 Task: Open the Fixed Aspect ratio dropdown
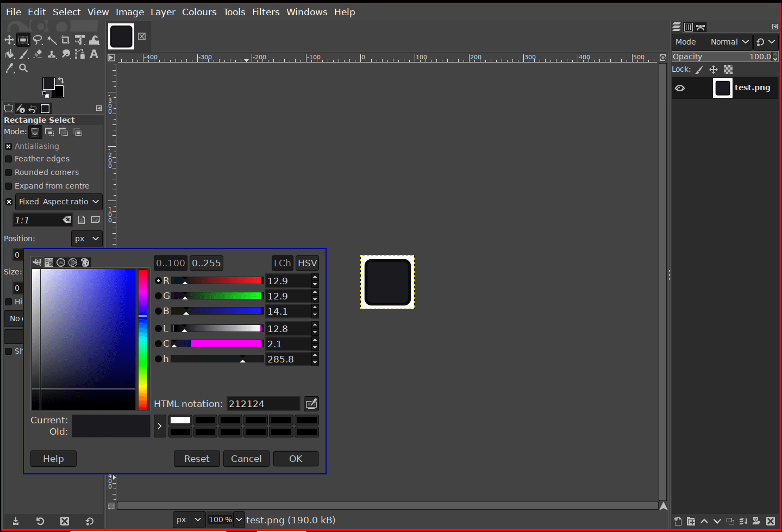[59, 202]
